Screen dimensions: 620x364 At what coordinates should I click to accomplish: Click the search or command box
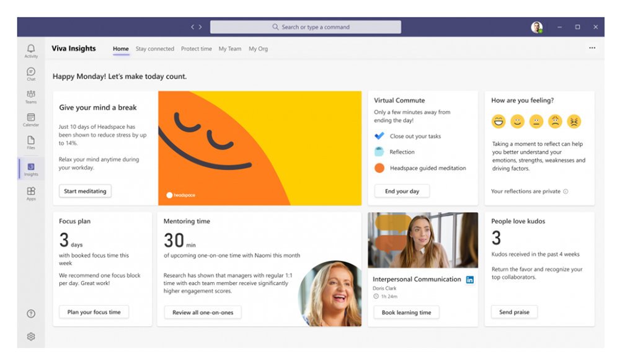305,27
